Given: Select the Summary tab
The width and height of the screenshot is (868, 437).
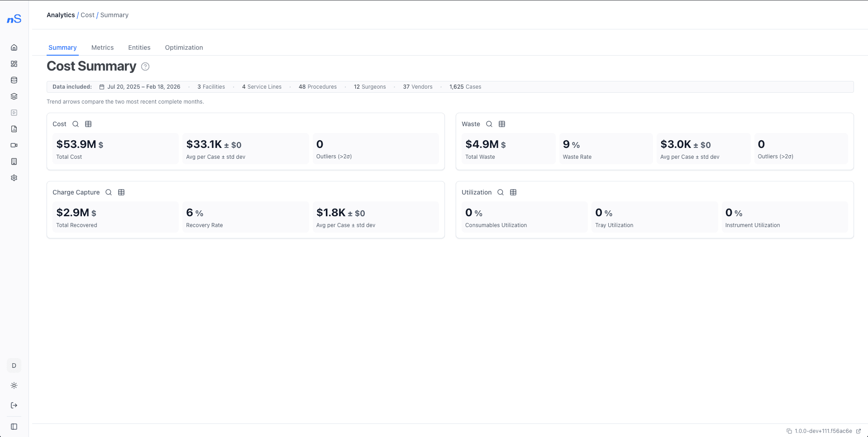Looking at the screenshot, I should 62,47.
